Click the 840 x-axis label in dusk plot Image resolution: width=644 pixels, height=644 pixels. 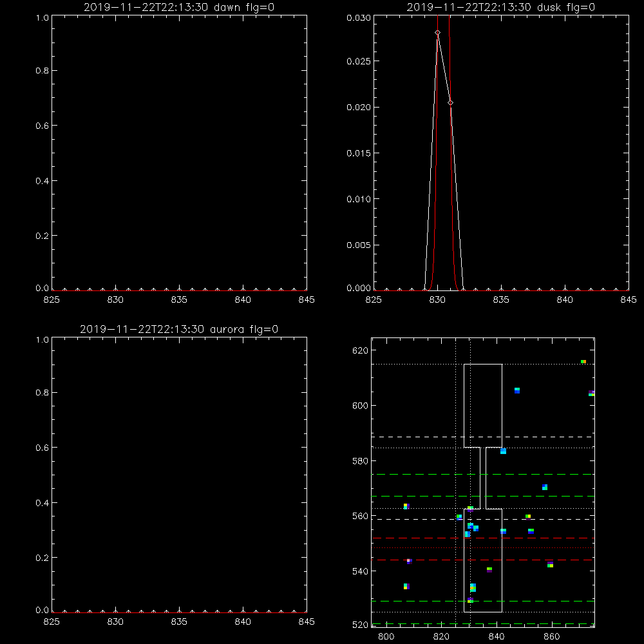(x=565, y=300)
